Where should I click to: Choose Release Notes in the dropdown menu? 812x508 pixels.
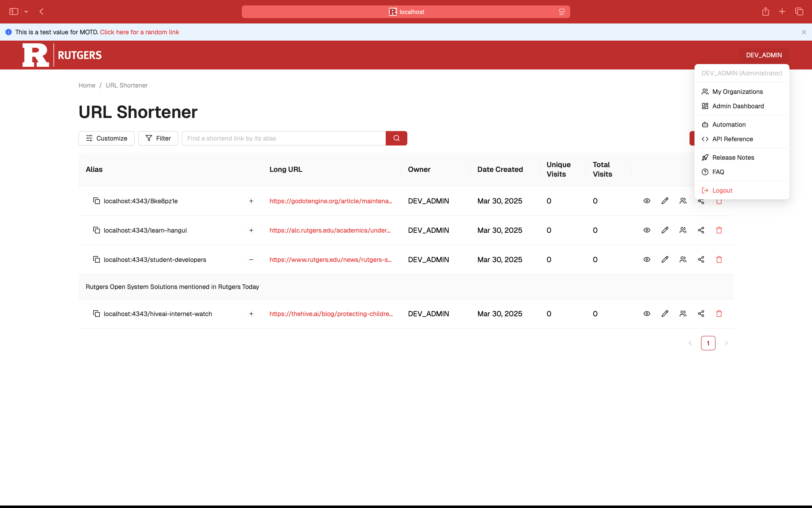733,158
